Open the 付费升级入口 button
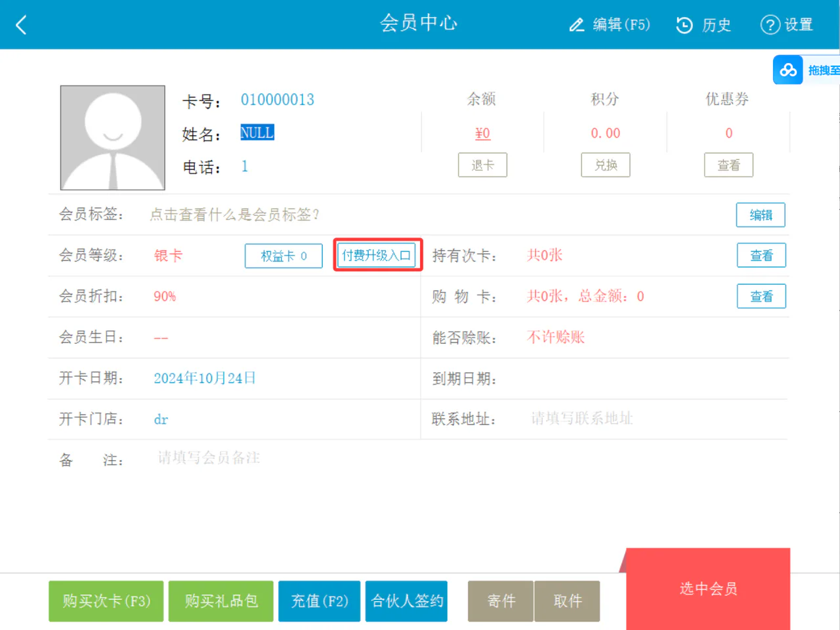The image size is (840, 630). tap(377, 255)
